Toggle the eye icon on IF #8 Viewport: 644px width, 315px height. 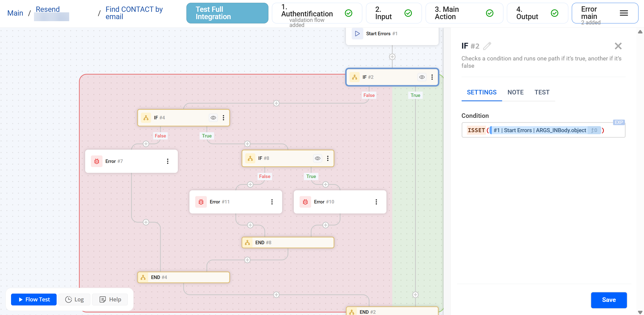(318, 158)
